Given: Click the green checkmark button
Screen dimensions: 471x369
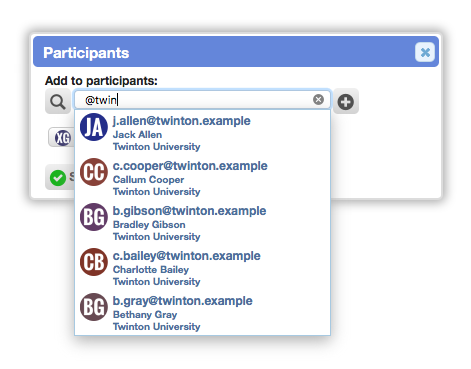Looking at the screenshot, I should point(60,177).
